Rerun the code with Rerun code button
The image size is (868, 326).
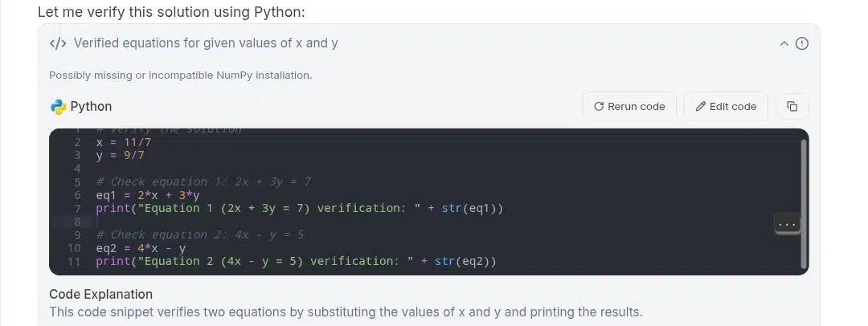(629, 106)
